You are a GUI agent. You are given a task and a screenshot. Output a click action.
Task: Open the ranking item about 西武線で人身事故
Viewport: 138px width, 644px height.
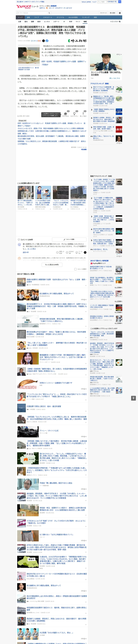click(104, 119)
